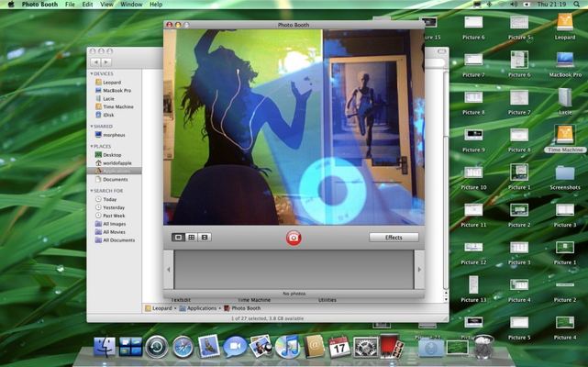Open the File menu

click(x=70, y=5)
